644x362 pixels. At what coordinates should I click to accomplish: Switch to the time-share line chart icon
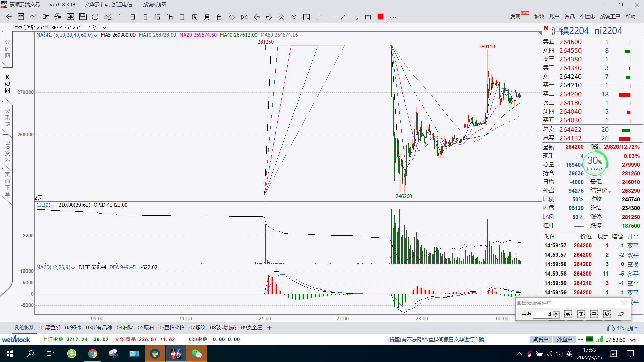pos(33,17)
